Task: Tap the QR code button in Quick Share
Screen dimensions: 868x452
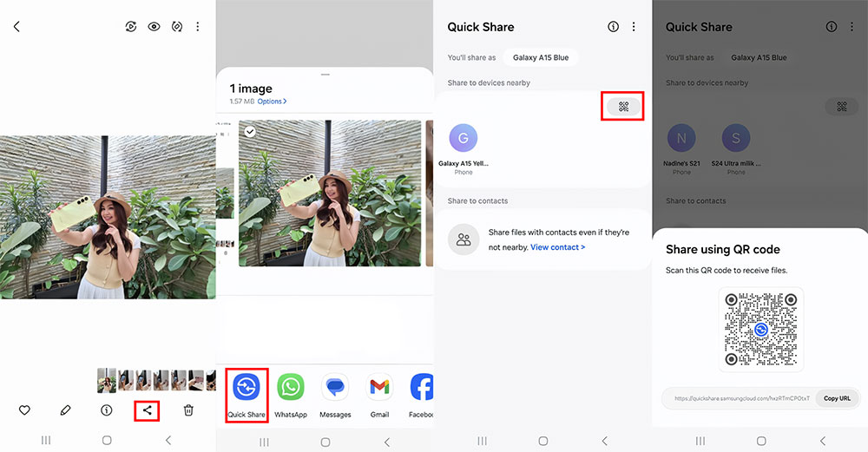Action: coord(623,107)
